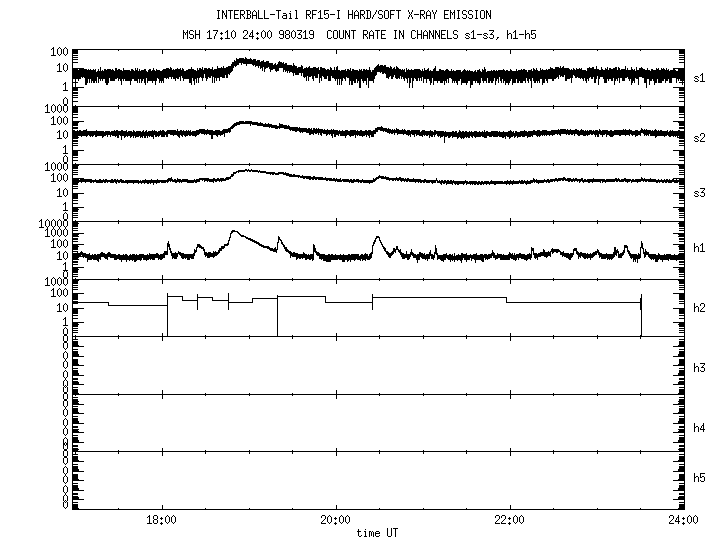Click the 24:00 time axis tick label
This screenshot has height=550, width=720.
[x=683, y=520]
